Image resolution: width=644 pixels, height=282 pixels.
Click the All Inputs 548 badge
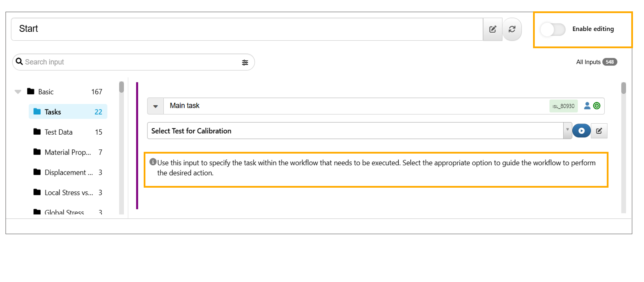coord(609,62)
